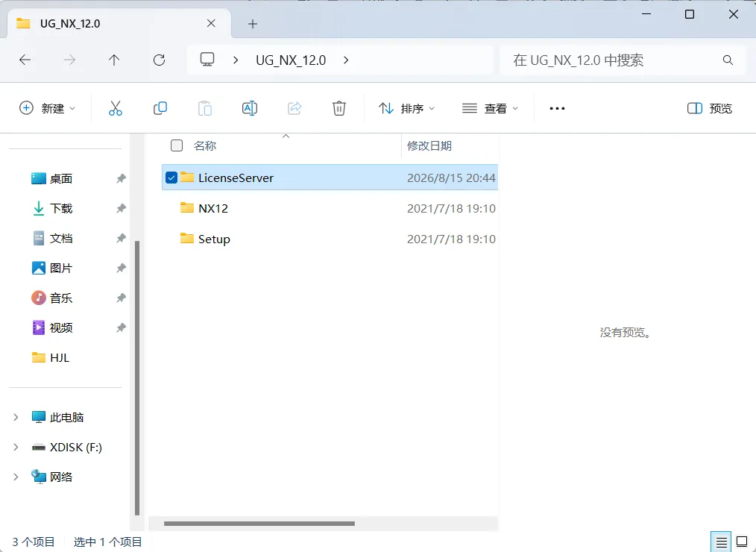Click the search magnifier icon
Screen dimensions: 756x552
(728, 60)
